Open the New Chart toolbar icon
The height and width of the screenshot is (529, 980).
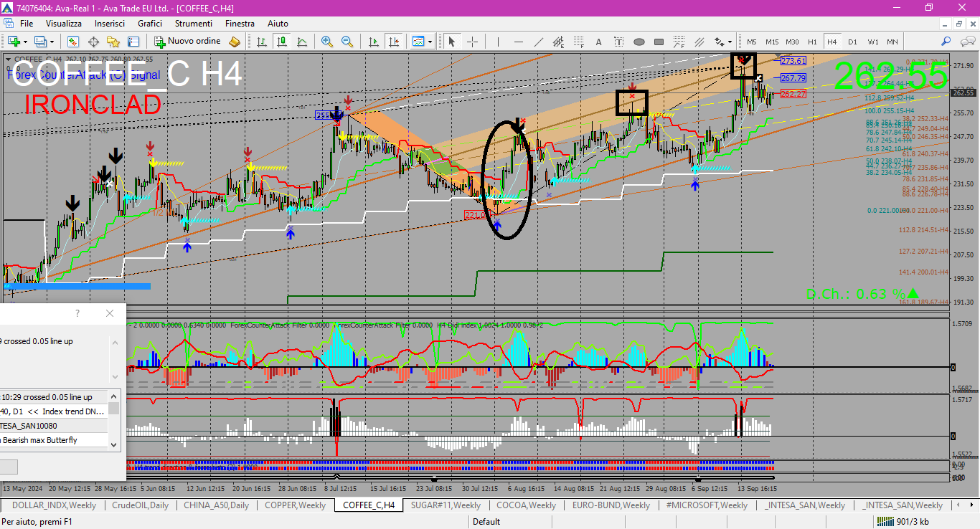14,42
